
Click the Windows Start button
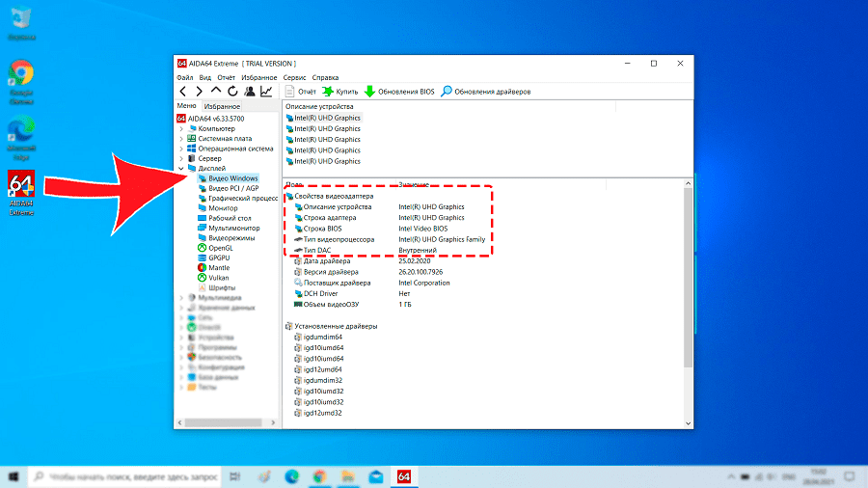(14, 476)
